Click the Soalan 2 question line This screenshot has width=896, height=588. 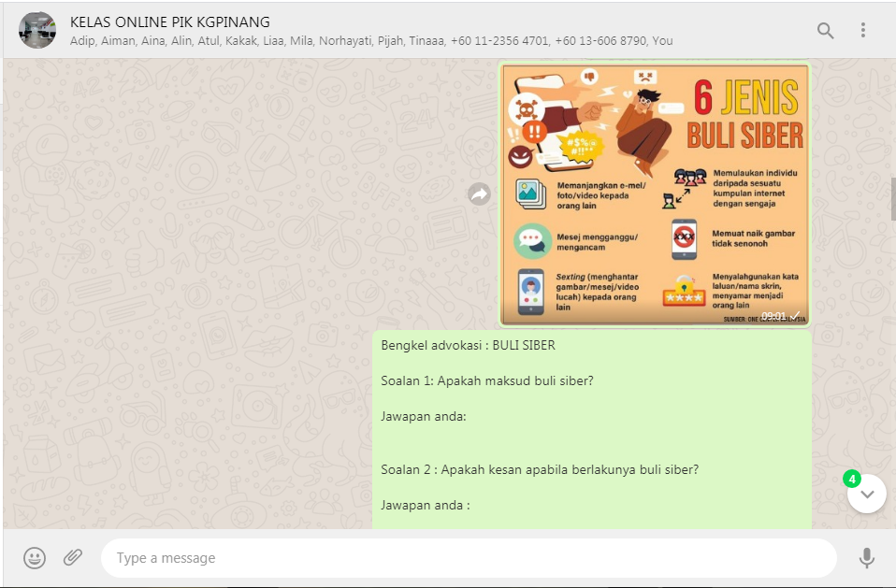click(540, 469)
